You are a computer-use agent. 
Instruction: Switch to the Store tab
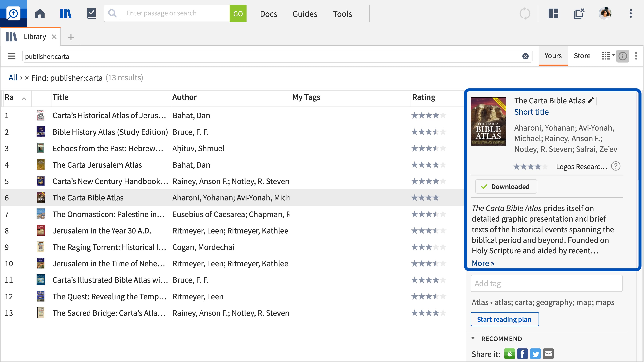(x=582, y=56)
